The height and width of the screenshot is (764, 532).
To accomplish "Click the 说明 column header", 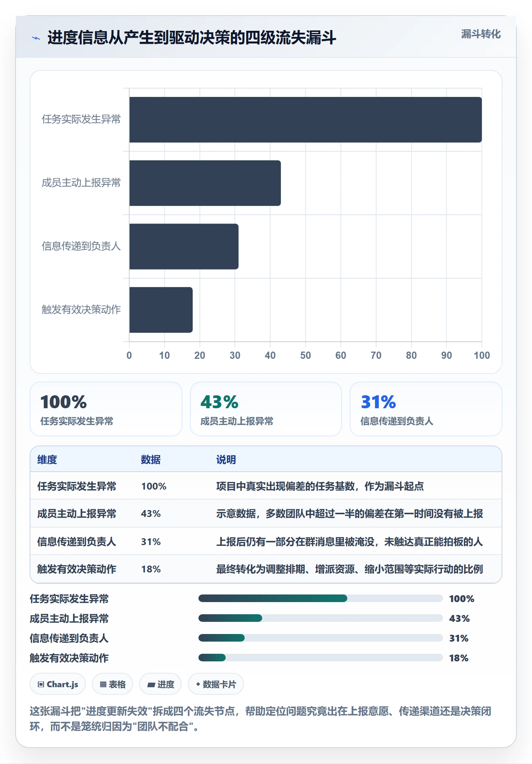I will [x=226, y=460].
